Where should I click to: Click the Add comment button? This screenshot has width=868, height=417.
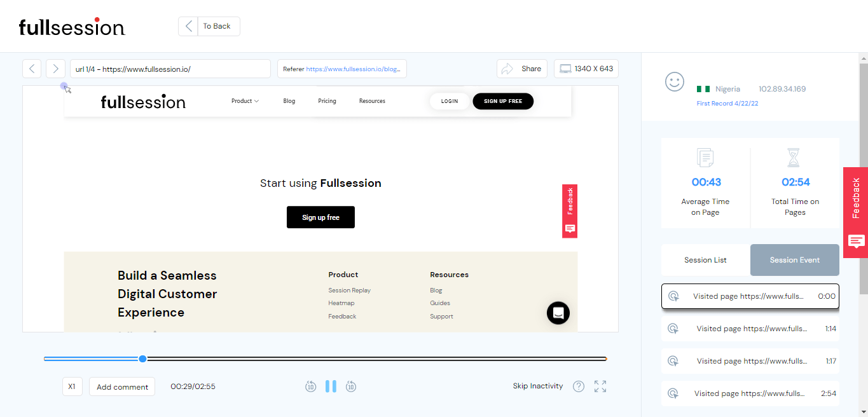(x=122, y=386)
